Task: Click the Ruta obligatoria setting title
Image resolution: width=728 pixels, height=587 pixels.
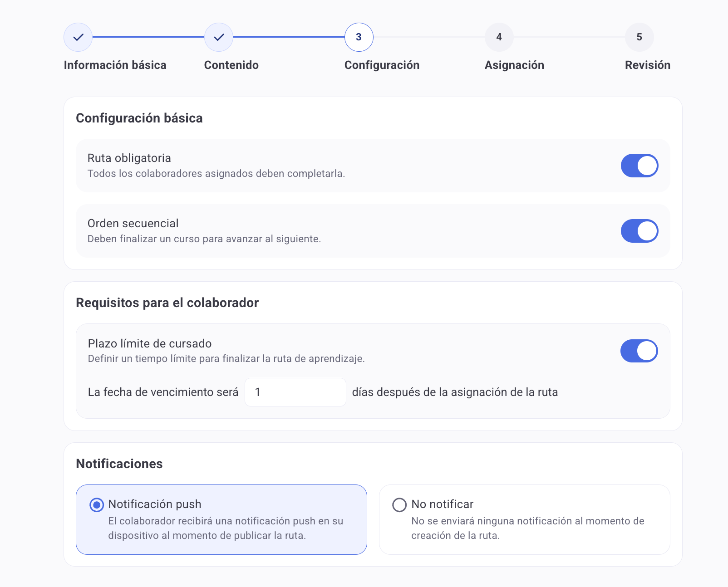Action: click(129, 158)
